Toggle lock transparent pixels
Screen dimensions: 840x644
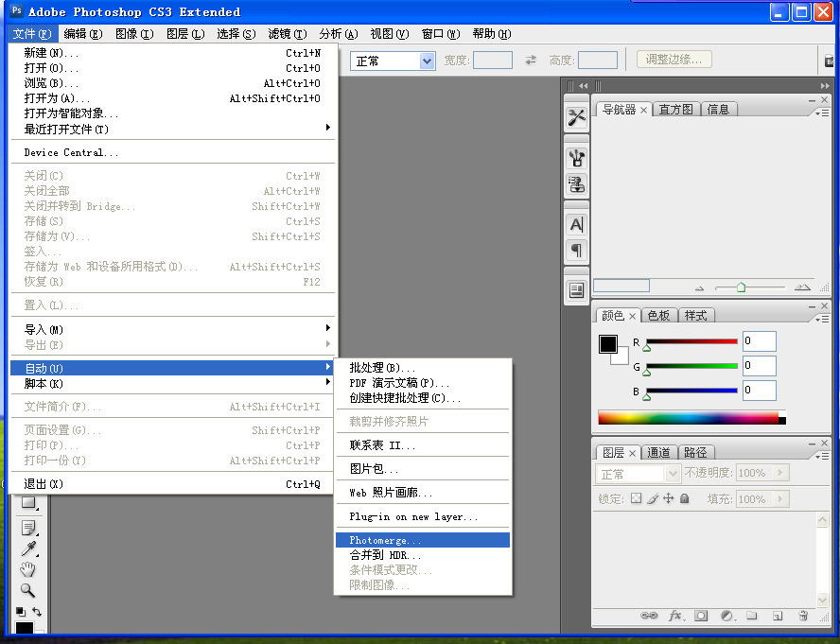click(x=636, y=498)
